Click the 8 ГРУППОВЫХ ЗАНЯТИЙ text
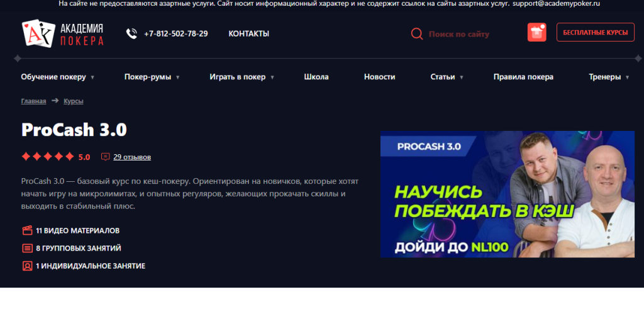 point(79,248)
